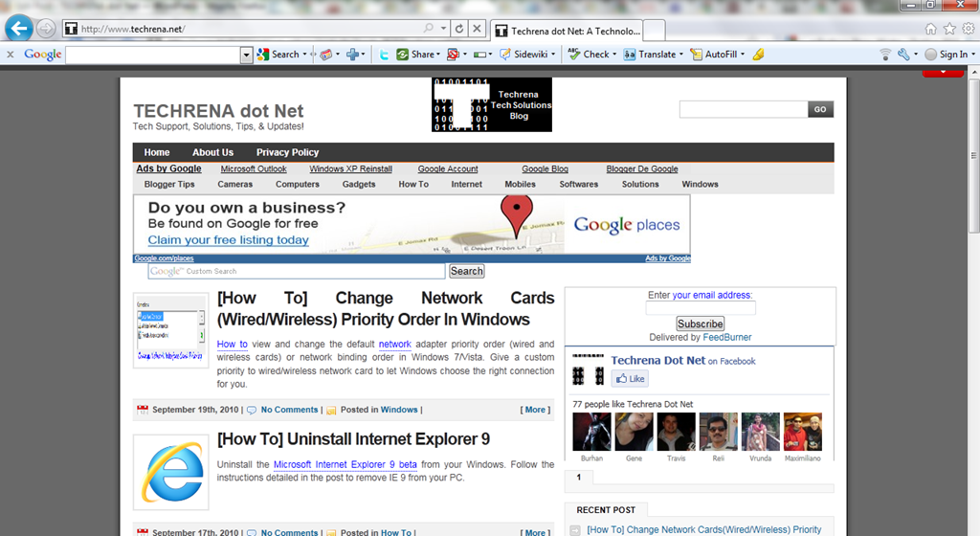980x536 pixels.
Task: Open the Home menu item
Action: pos(157,152)
